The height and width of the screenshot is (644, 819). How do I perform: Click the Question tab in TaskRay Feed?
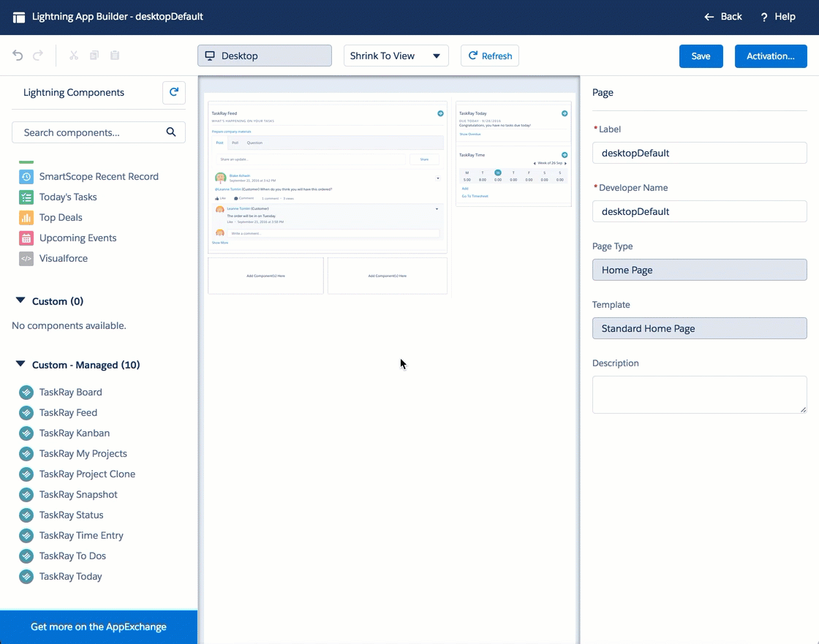(254, 143)
